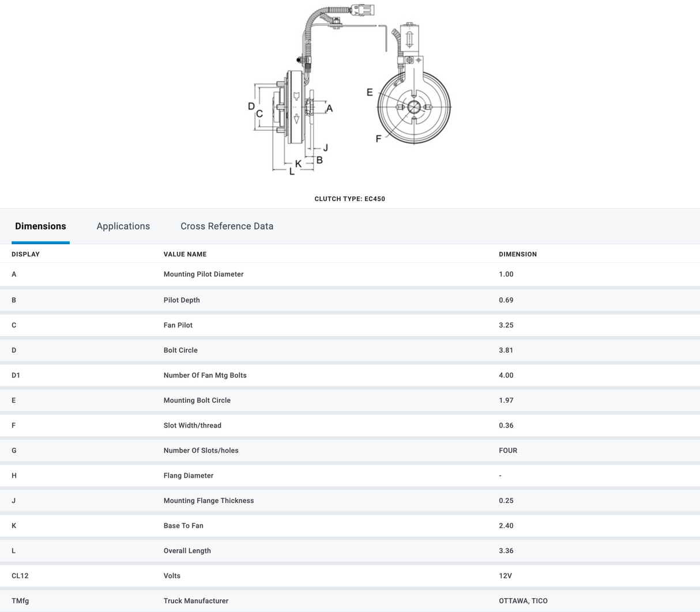Click the 3.36 dimension value
The image size is (700, 612).
pyautogui.click(x=506, y=551)
